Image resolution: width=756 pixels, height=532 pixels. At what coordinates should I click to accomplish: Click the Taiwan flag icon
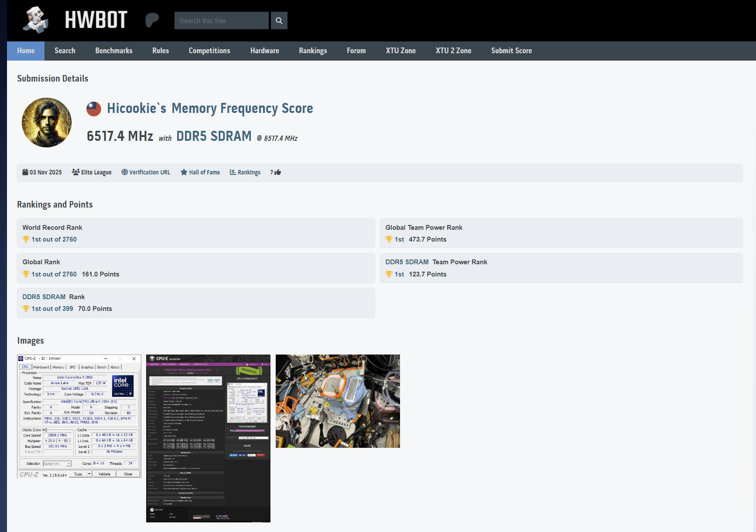point(93,109)
